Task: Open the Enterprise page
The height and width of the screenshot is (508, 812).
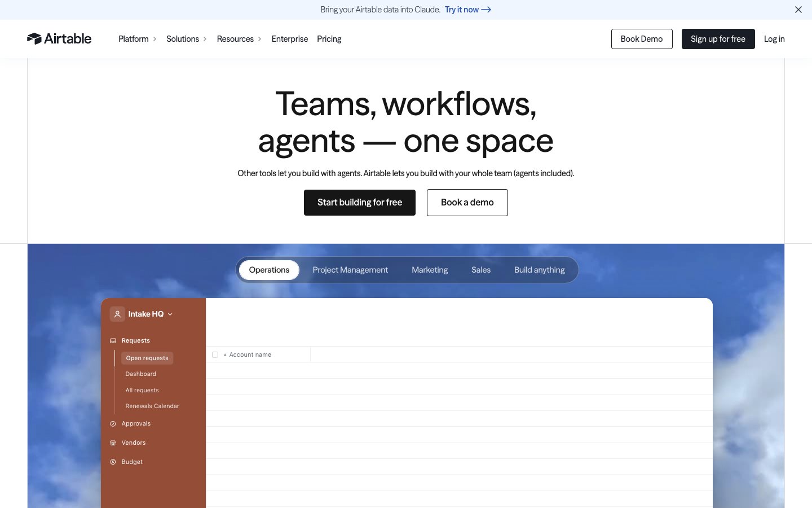Action: click(x=290, y=39)
